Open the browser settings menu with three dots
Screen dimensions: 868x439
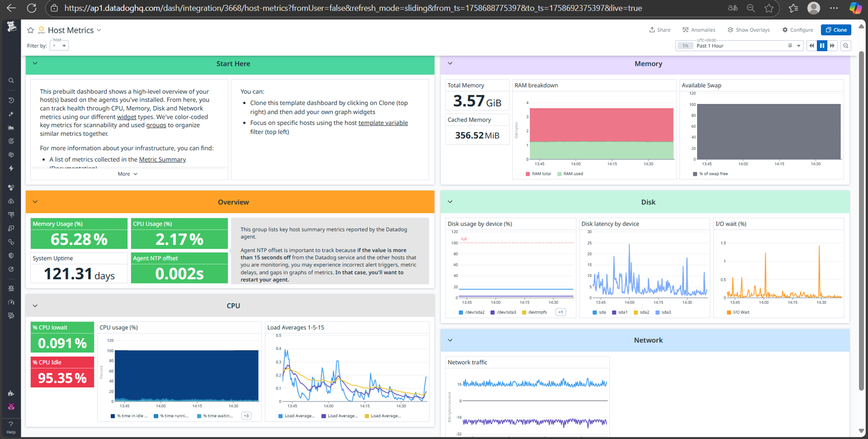tap(834, 8)
